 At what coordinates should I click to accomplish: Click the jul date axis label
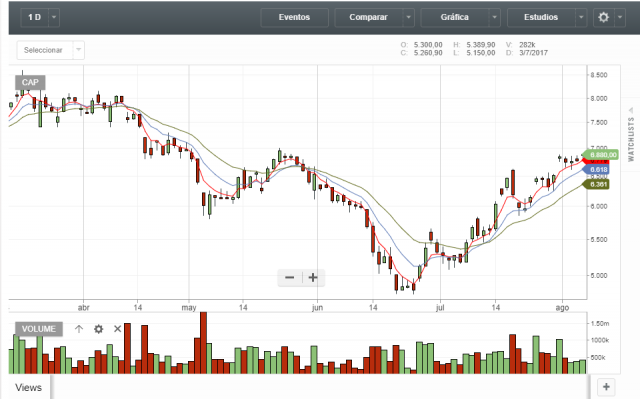coord(440,308)
